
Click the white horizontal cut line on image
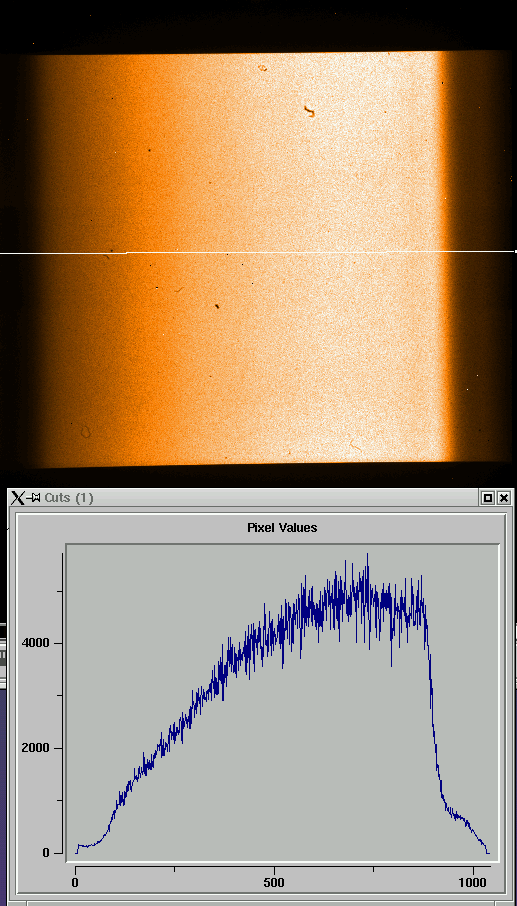pos(258,253)
